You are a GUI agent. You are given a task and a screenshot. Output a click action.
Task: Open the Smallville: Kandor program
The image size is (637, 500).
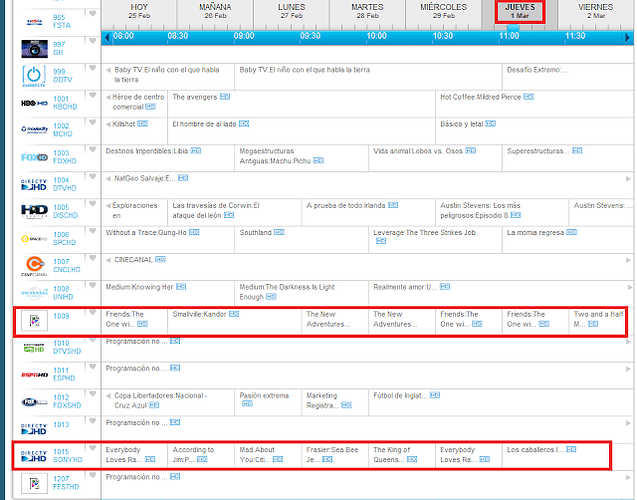tap(200, 314)
